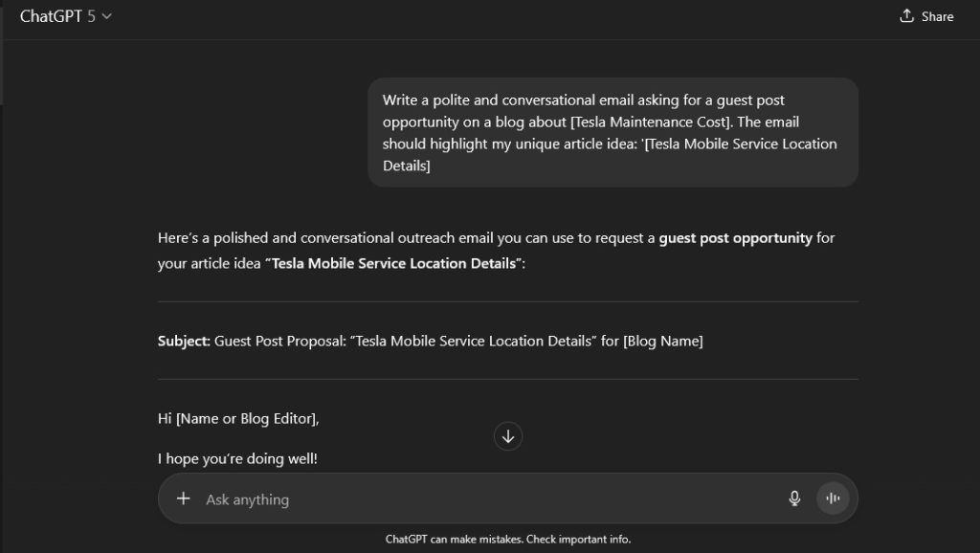Screen dimensions: 980x553
Task: Open the ChatGPT 5 model selector dropdown
Action: tap(63, 16)
